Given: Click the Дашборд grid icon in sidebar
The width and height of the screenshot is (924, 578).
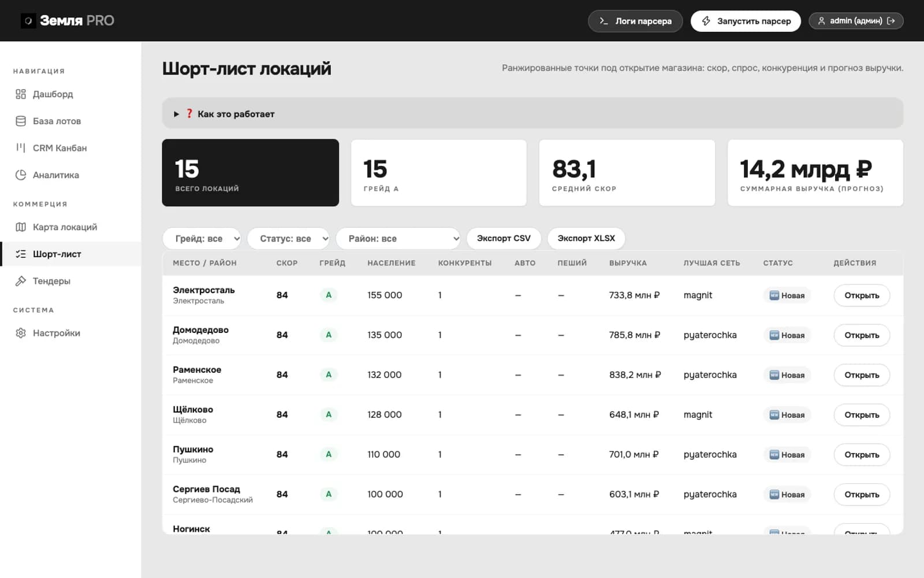Looking at the screenshot, I should pos(21,94).
